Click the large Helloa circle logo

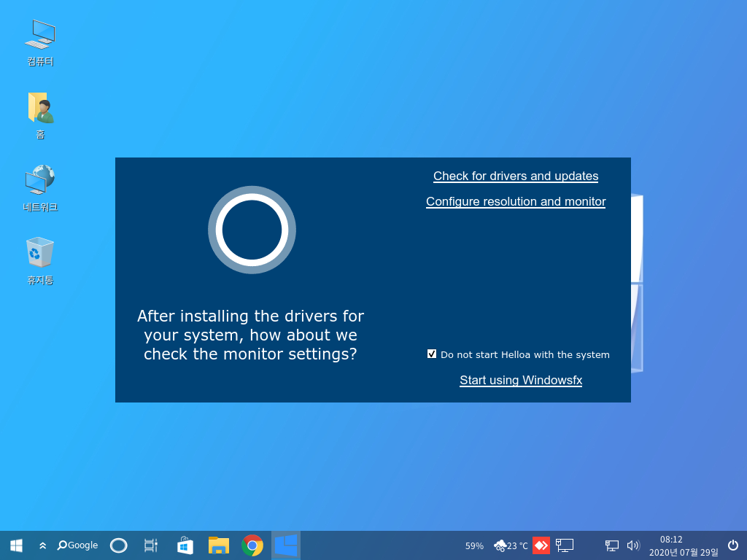[252, 230]
